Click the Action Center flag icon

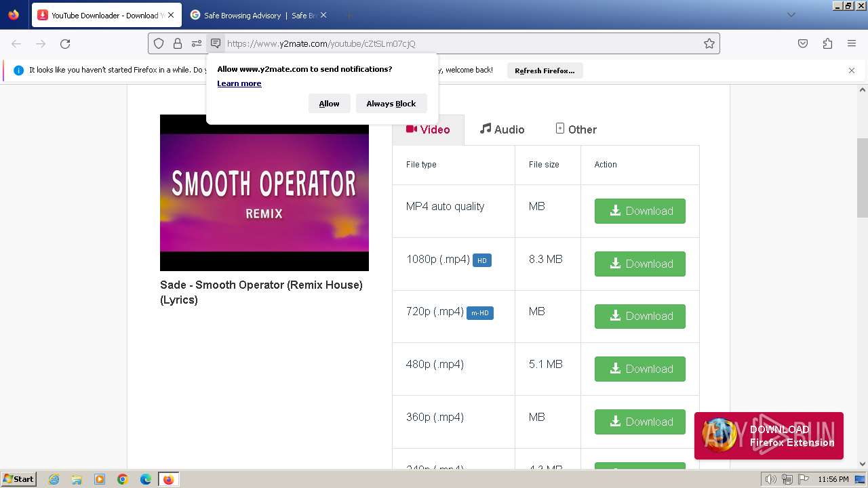(803, 479)
